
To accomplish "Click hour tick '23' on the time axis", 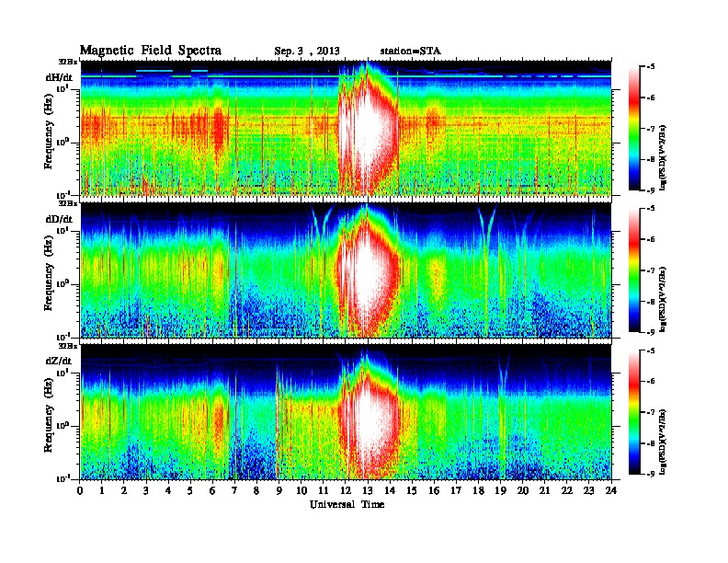I will tap(589, 490).
